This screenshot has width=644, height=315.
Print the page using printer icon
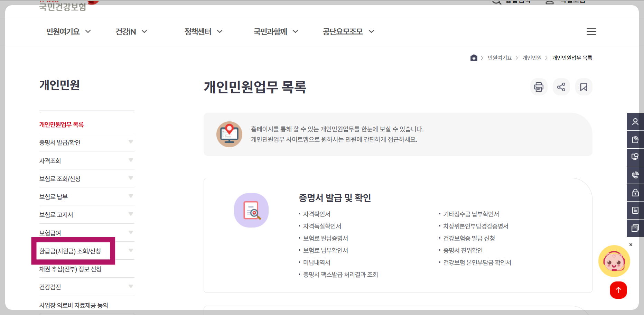click(x=539, y=87)
